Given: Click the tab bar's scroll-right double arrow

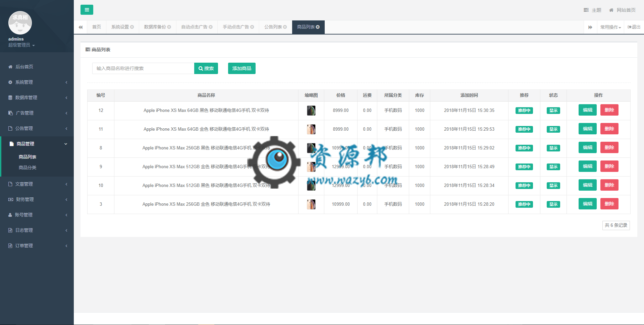Looking at the screenshot, I should coord(590,27).
